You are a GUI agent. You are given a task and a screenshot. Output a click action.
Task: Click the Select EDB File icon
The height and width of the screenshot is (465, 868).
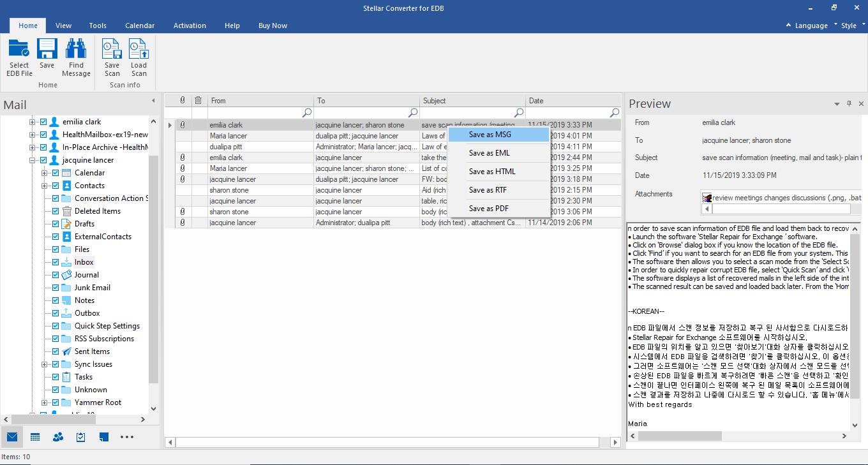[19, 48]
